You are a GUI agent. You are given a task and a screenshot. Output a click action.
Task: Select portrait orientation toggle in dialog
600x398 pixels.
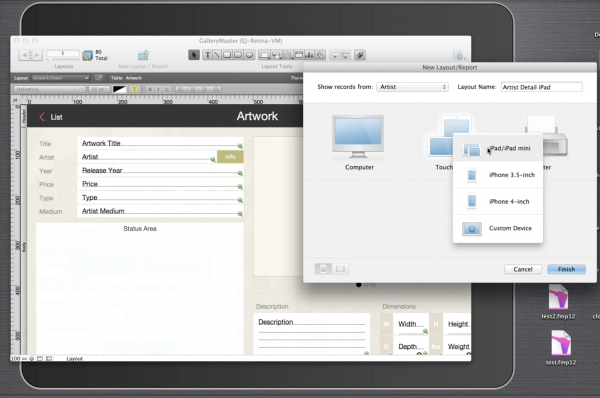(323, 269)
